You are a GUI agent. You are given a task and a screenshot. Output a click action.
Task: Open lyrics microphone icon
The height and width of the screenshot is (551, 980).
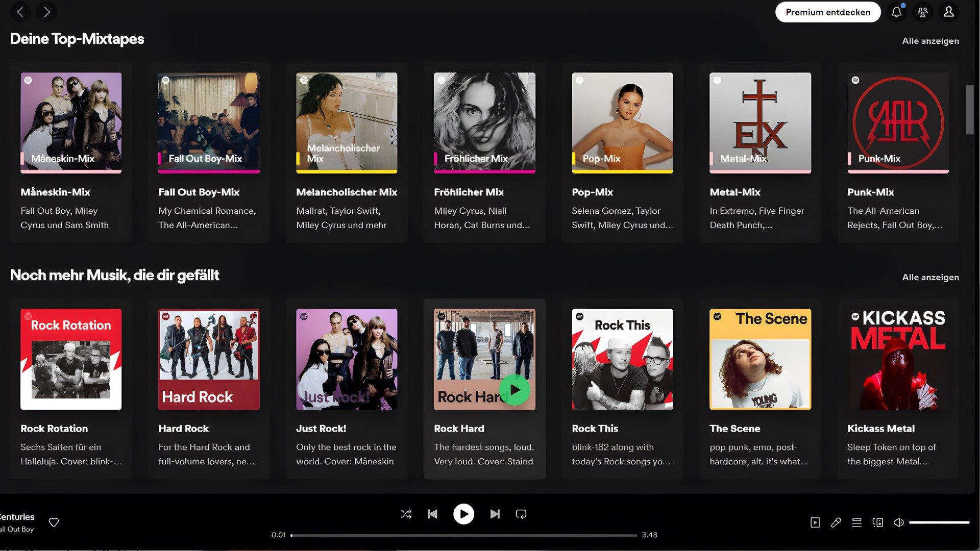point(836,522)
